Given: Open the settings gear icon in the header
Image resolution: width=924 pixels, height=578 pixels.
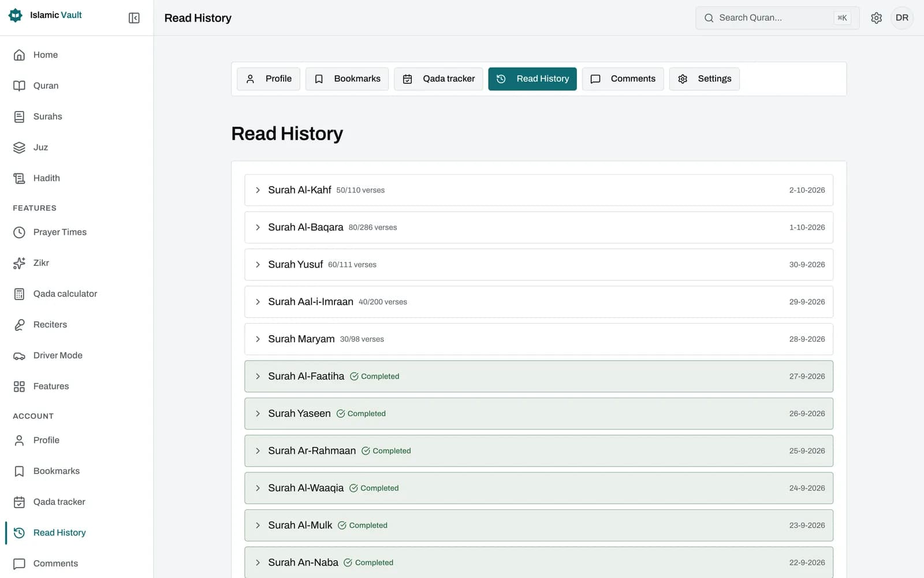Looking at the screenshot, I should [876, 18].
